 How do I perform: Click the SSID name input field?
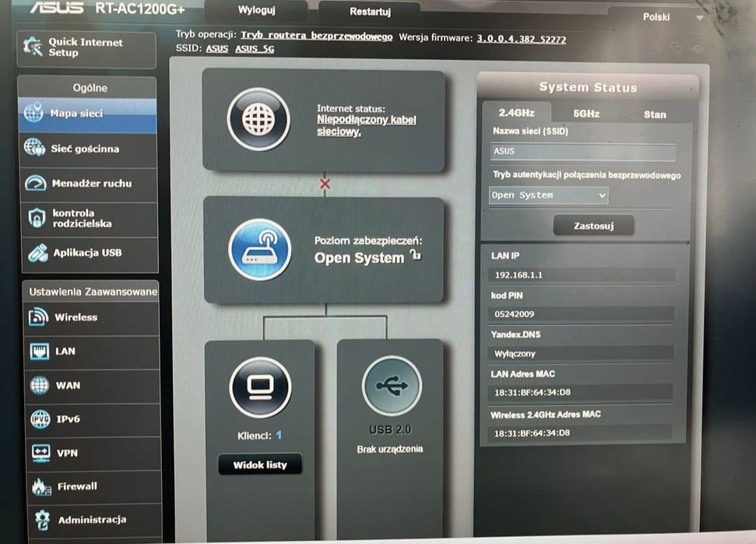[x=583, y=151]
